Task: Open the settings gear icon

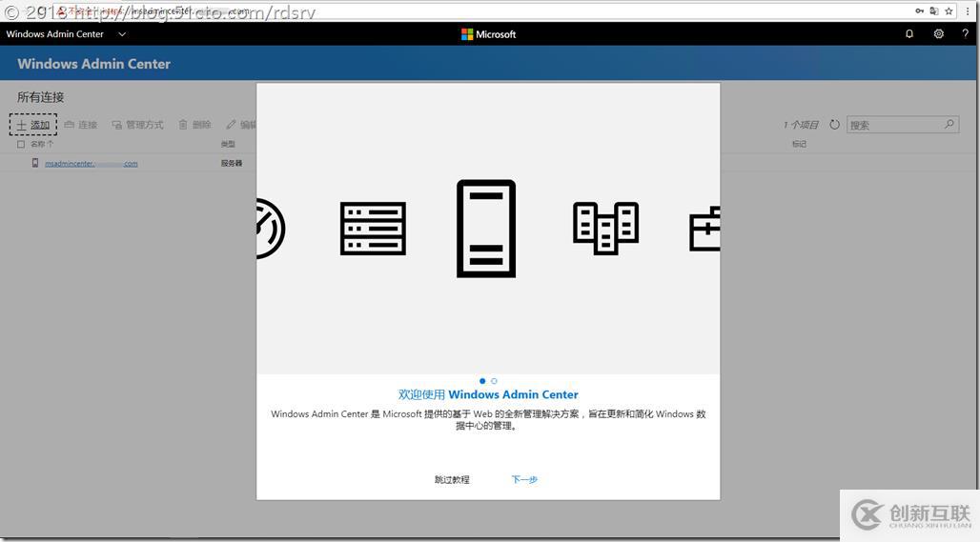Action: point(939,34)
